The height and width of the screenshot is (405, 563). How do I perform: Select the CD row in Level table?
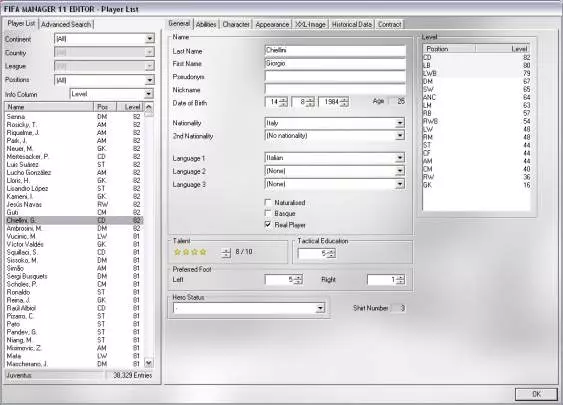tap(476, 57)
